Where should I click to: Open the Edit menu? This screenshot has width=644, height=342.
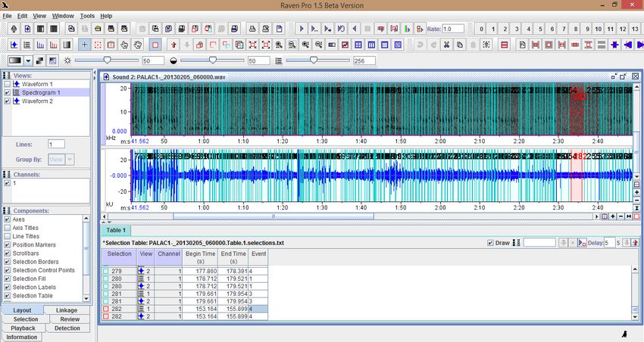point(22,16)
